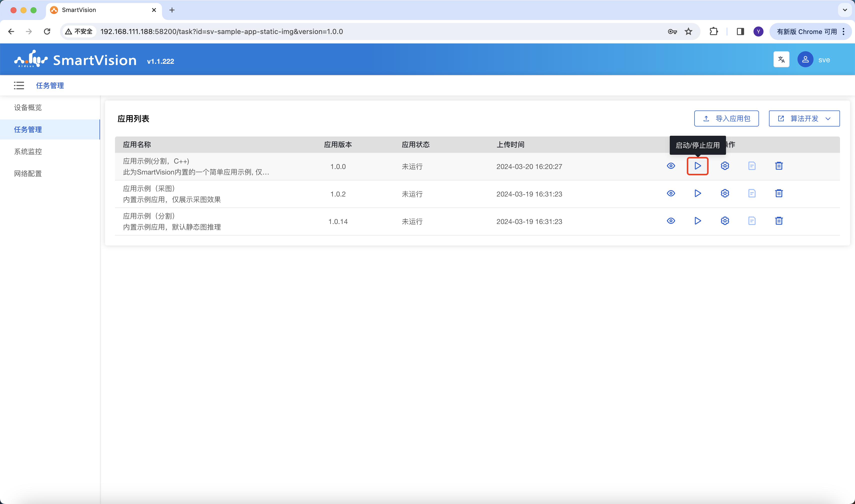Open 设备概览 in the sidebar
This screenshot has height=504, width=855.
pyautogui.click(x=28, y=108)
